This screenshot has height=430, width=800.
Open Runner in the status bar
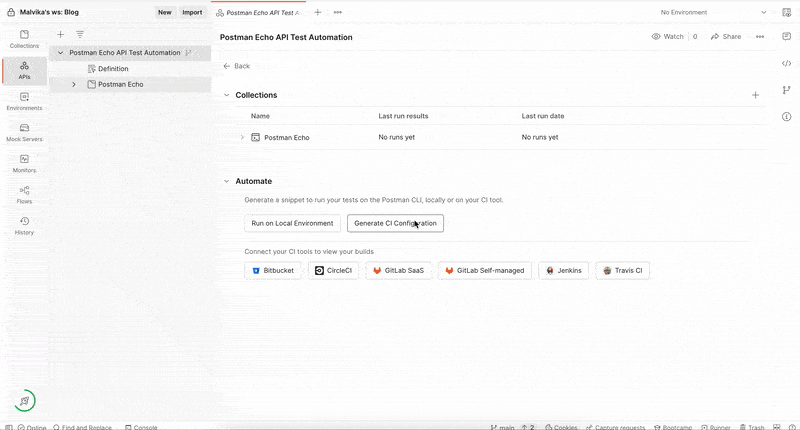coord(716,427)
